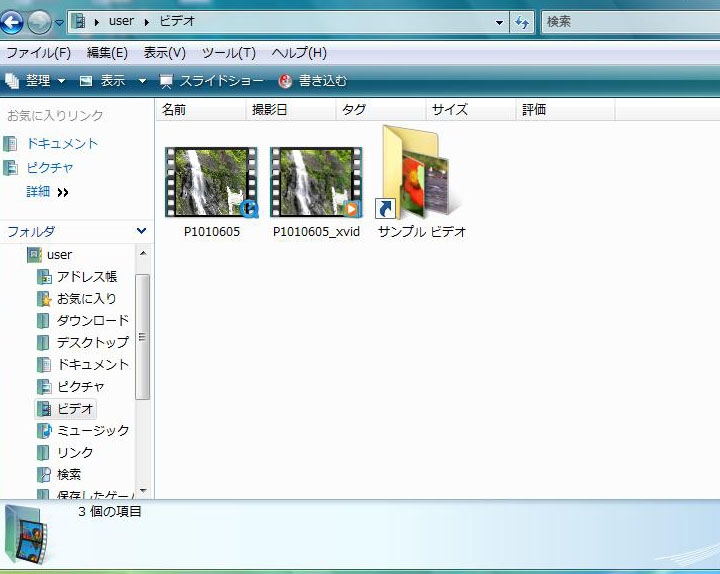Expand the arrow before 'user' breadcrumb
This screenshot has height=574, width=720.
(x=97, y=22)
